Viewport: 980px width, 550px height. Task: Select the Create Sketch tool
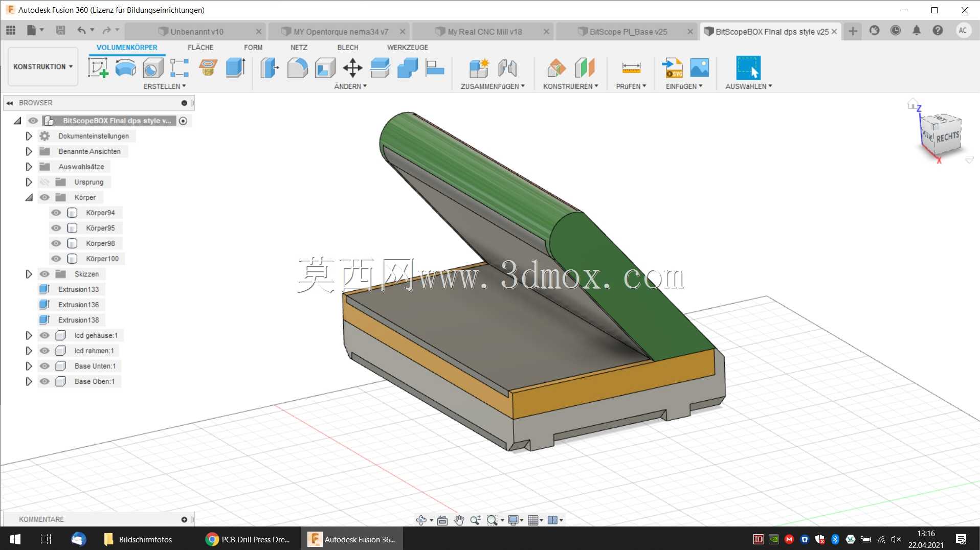pyautogui.click(x=98, y=67)
